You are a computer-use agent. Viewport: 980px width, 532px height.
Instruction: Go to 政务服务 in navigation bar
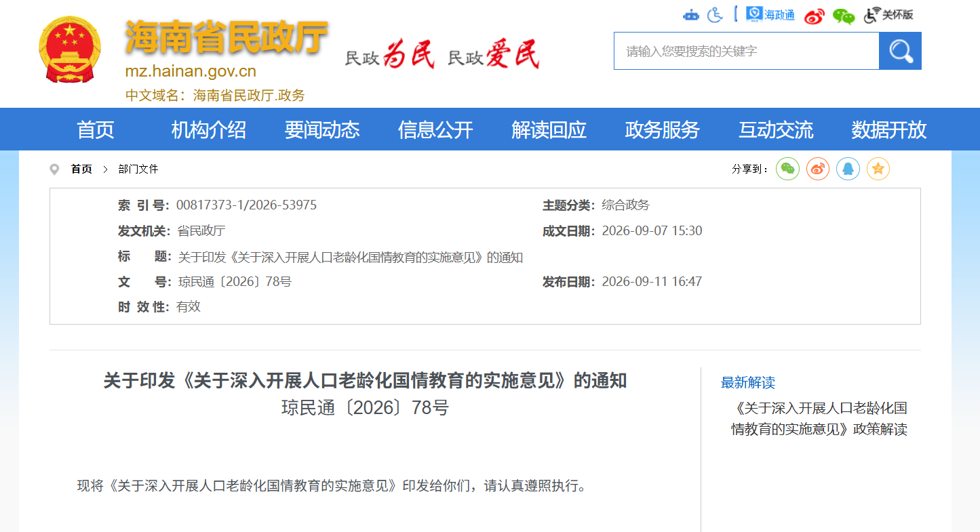click(x=662, y=129)
